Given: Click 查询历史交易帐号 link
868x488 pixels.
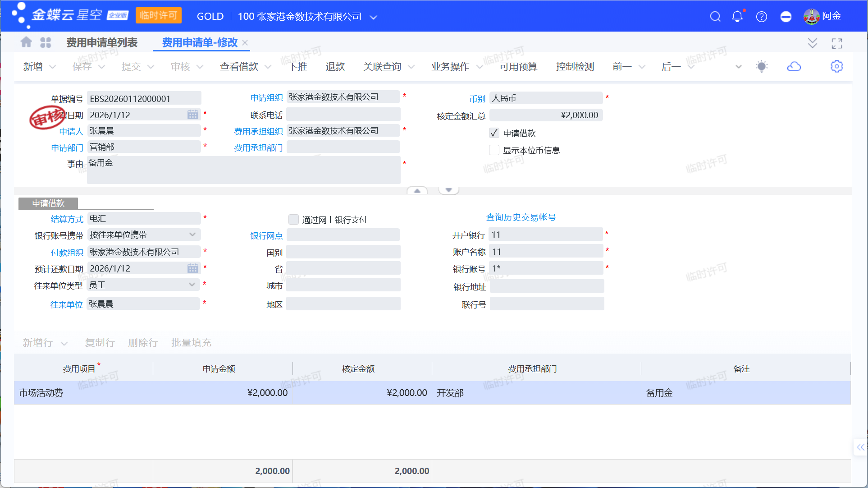Looking at the screenshot, I should pos(521,217).
